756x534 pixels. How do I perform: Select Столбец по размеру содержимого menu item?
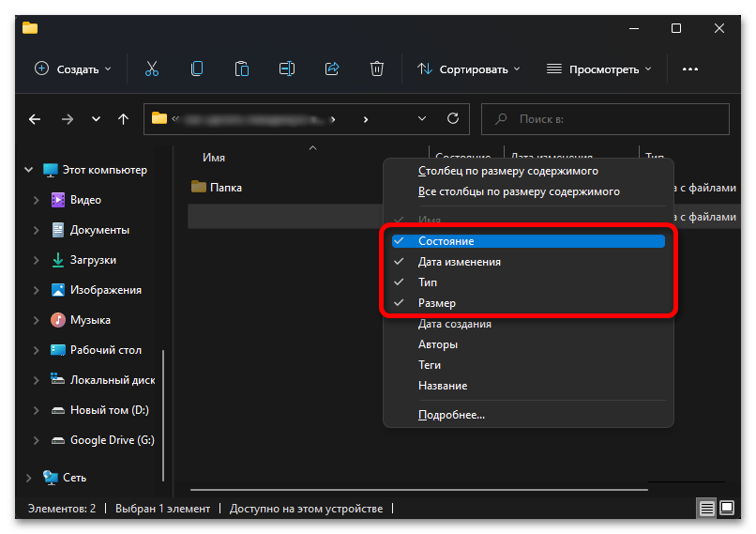coord(507,171)
